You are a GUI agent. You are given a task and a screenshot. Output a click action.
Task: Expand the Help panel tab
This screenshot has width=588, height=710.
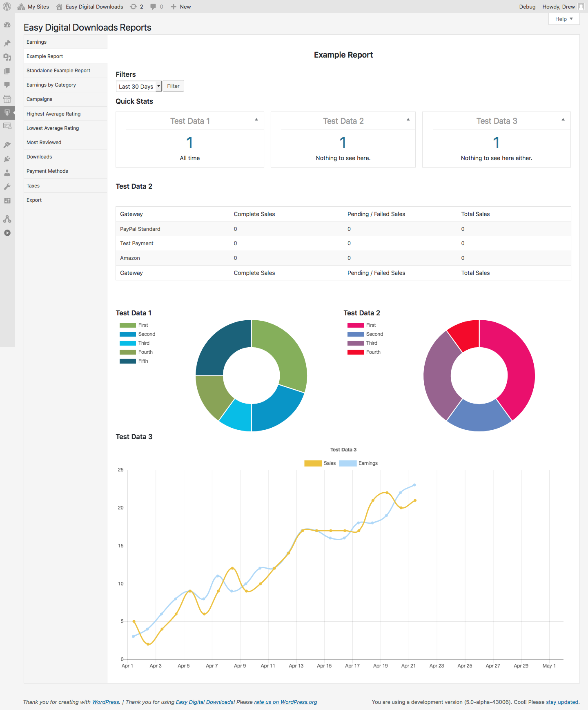click(564, 19)
